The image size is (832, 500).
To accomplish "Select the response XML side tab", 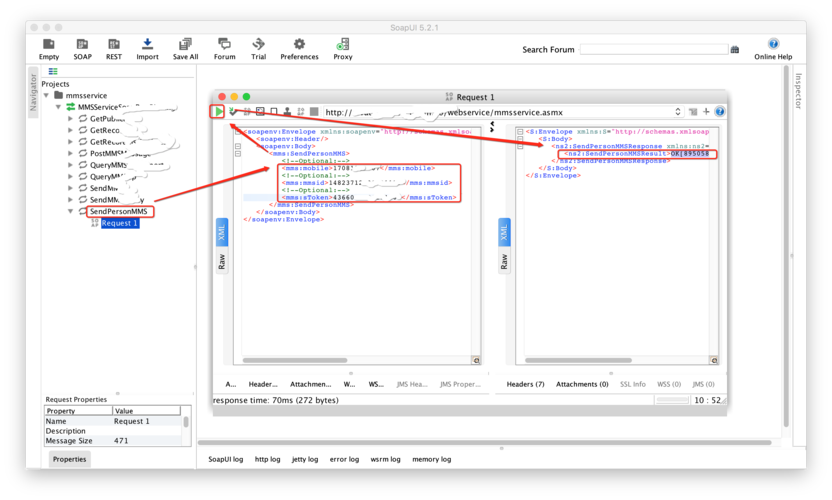I will pos(504,232).
